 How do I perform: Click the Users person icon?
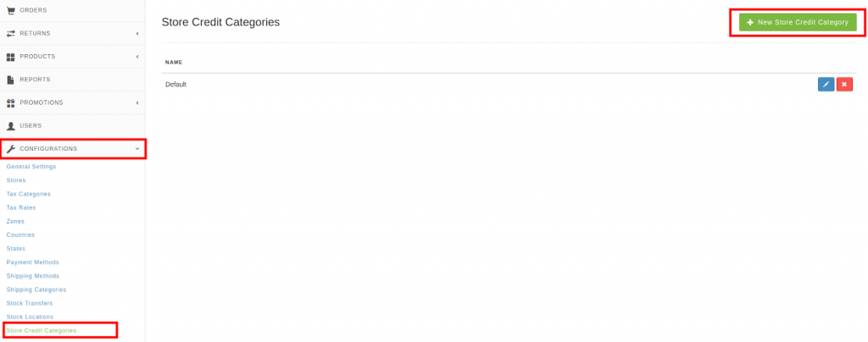tap(10, 126)
